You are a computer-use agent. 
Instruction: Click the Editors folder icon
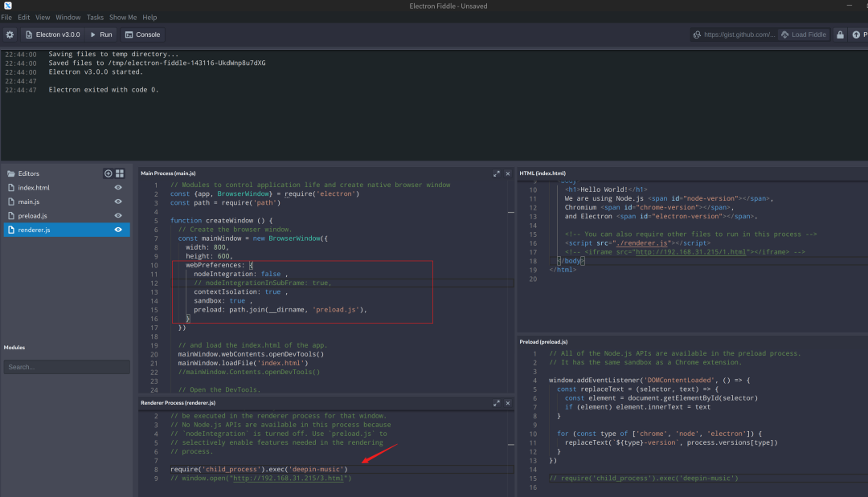10,173
